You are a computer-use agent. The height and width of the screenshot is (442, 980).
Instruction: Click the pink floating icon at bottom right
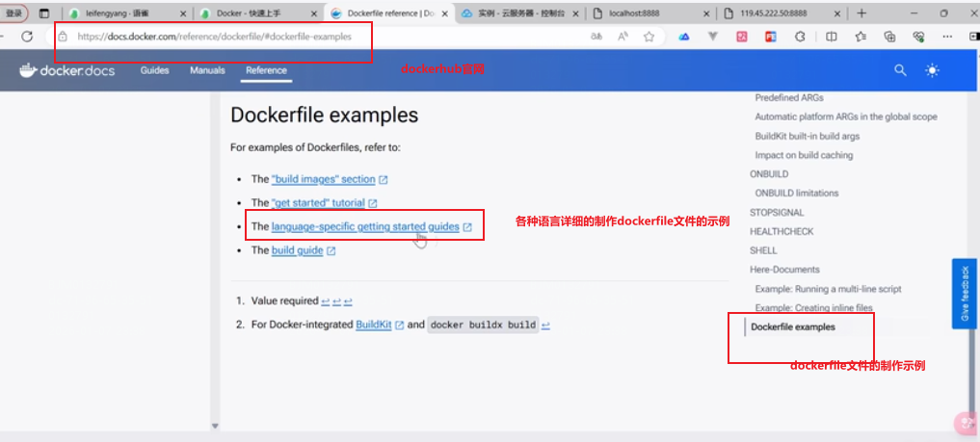pos(967,422)
